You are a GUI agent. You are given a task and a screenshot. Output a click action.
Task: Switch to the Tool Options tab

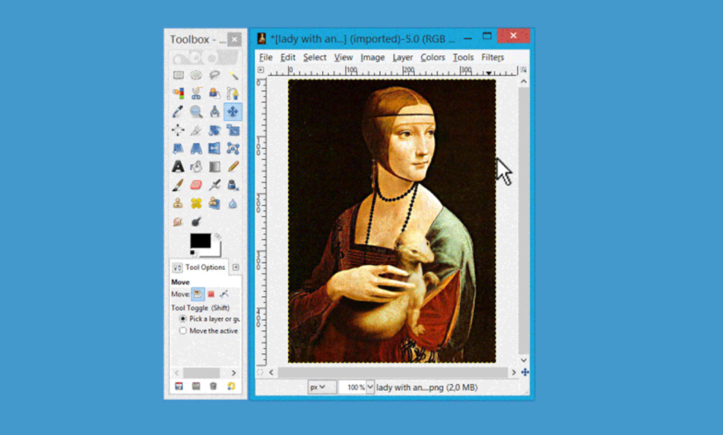(200, 268)
